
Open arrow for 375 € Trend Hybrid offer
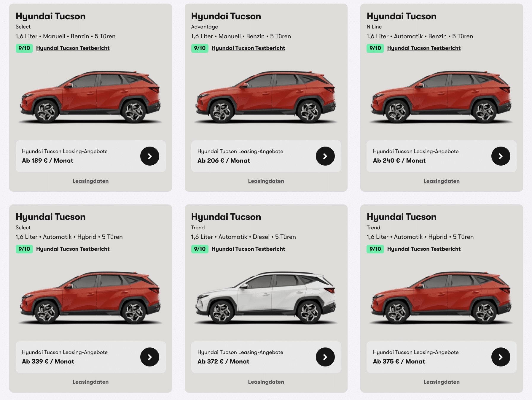(x=501, y=357)
